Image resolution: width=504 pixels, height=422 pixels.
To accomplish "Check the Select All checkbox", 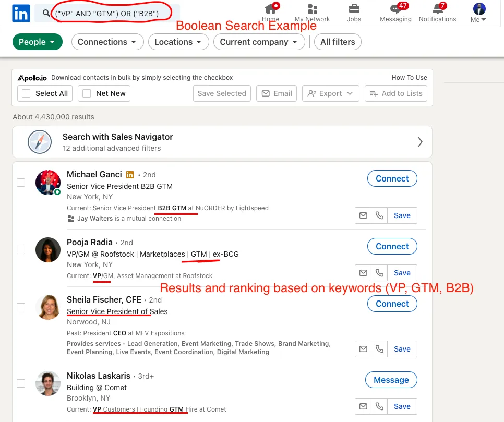I will (x=25, y=93).
